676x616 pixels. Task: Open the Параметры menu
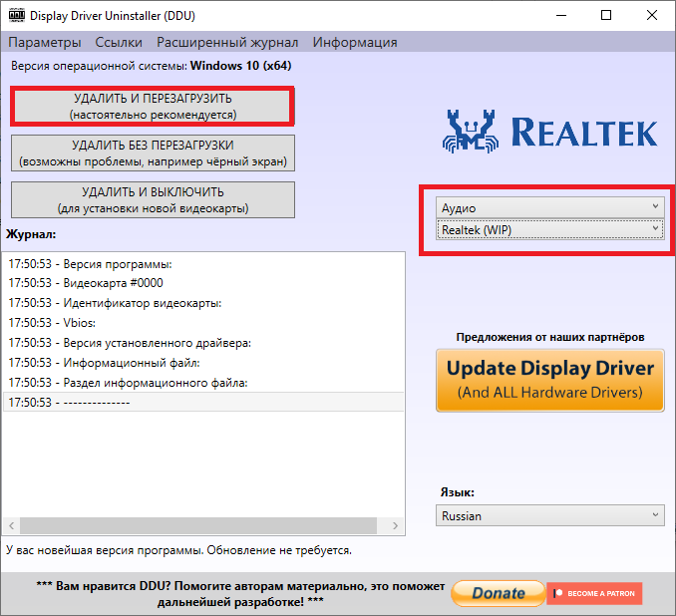(45, 42)
